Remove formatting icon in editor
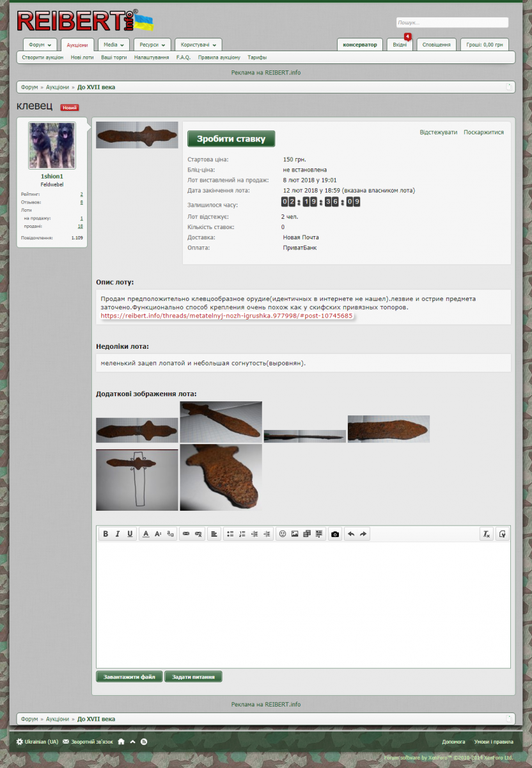Screen dimensions: 532x768 tap(487, 534)
